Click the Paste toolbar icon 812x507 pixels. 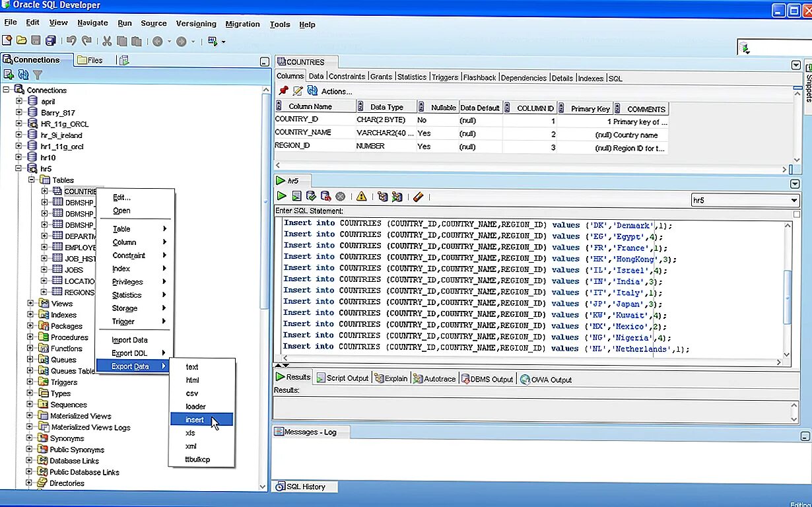136,41
